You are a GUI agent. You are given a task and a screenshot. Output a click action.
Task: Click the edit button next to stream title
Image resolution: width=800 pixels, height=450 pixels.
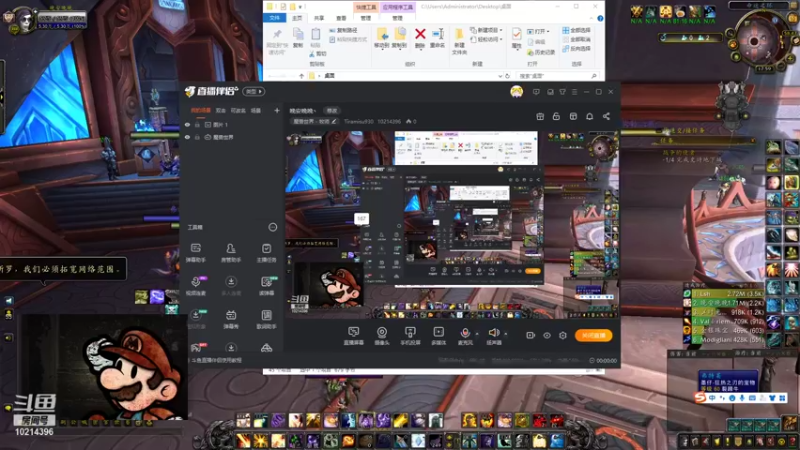pyautogui.click(x=332, y=110)
